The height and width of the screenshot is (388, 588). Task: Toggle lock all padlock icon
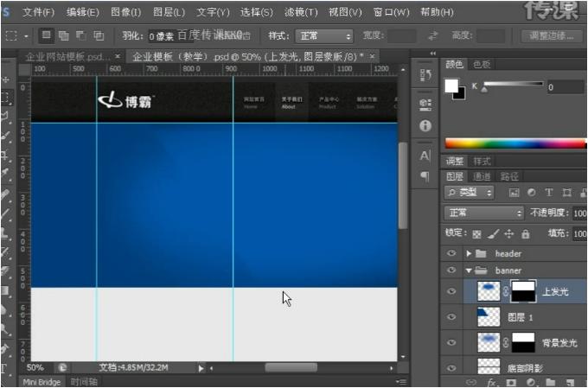point(526,234)
